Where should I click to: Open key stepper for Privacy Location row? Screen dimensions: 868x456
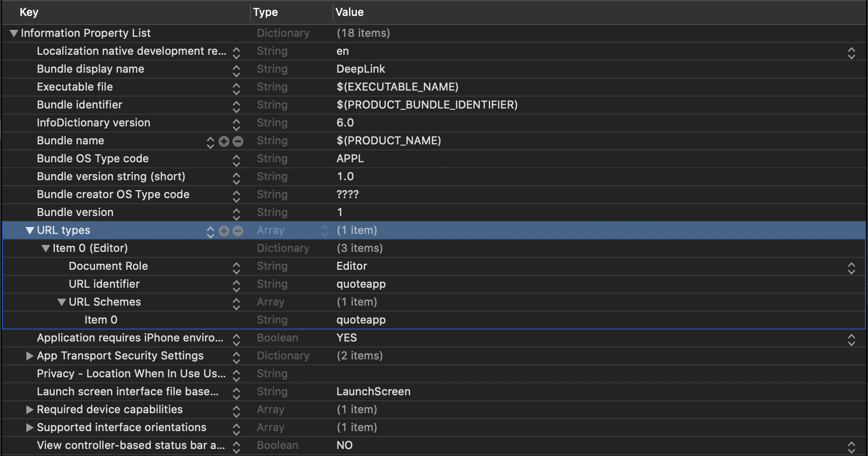[x=236, y=375]
